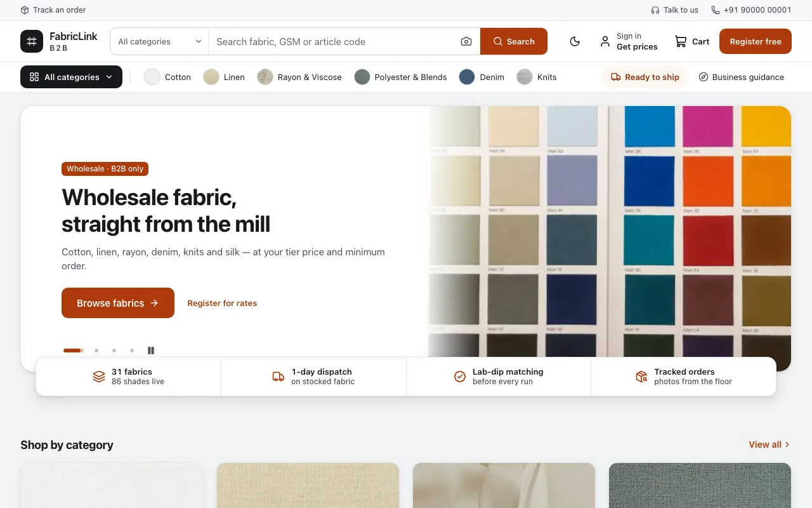
Task: Toggle dark mode with the moon icon
Action: (x=575, y=41)
